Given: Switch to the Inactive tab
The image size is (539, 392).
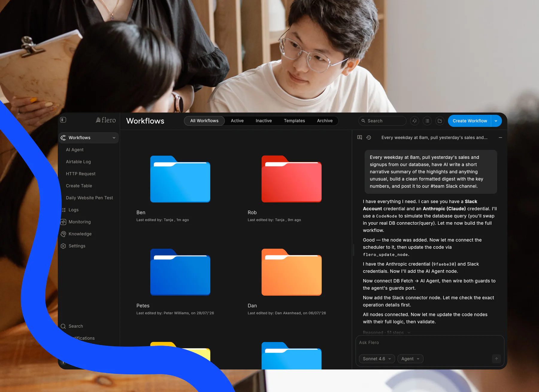Looking at the screenshot, I should pyautogui.click(x=264, y=121).
